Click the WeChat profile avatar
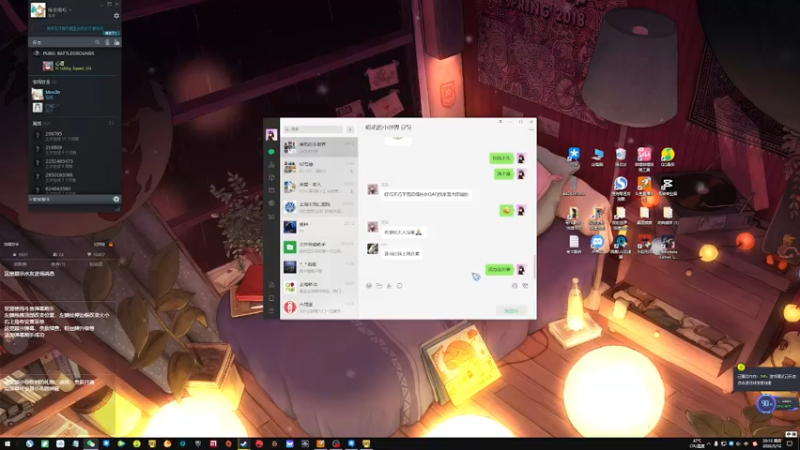This screenshot has width=800, height=450. pyautogui.click(x=271, y=134)
